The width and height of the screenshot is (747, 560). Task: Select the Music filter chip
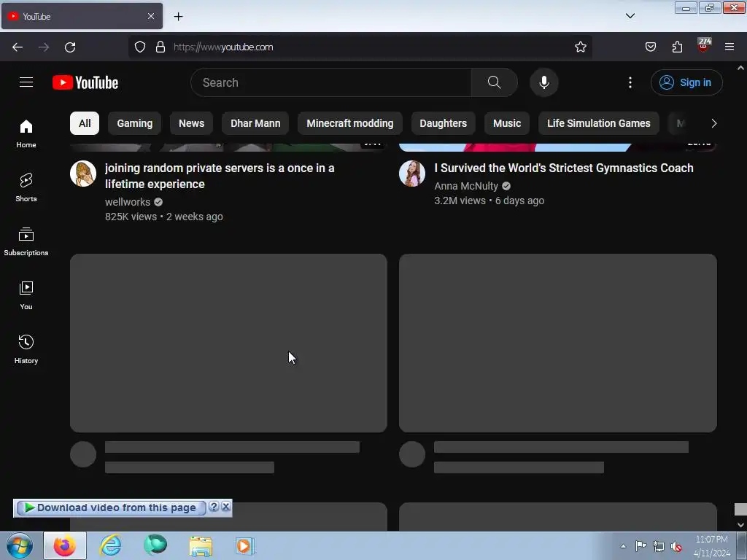[x=507, y=123]
